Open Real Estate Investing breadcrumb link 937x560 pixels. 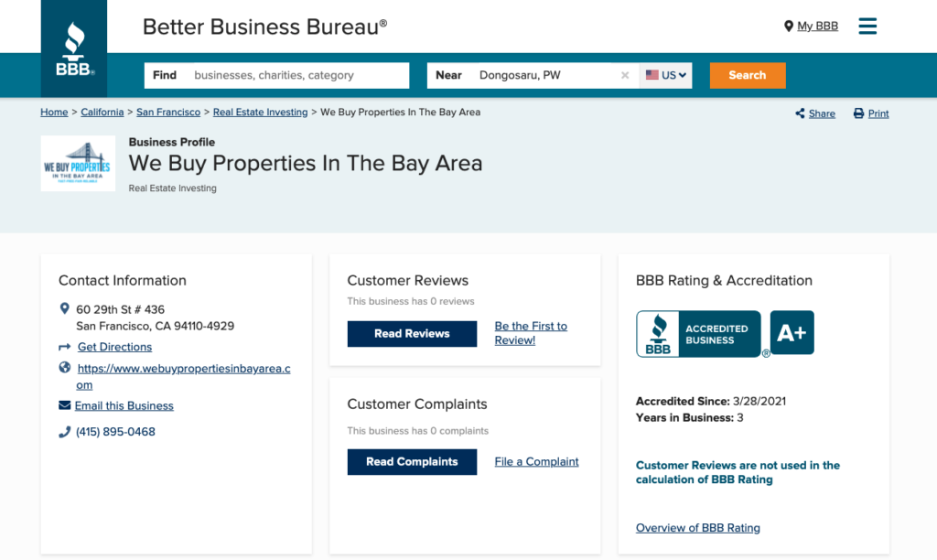(261, 113)
